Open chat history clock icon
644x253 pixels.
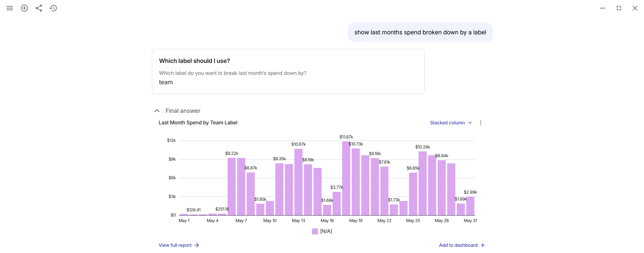click(x=53, y=8)
